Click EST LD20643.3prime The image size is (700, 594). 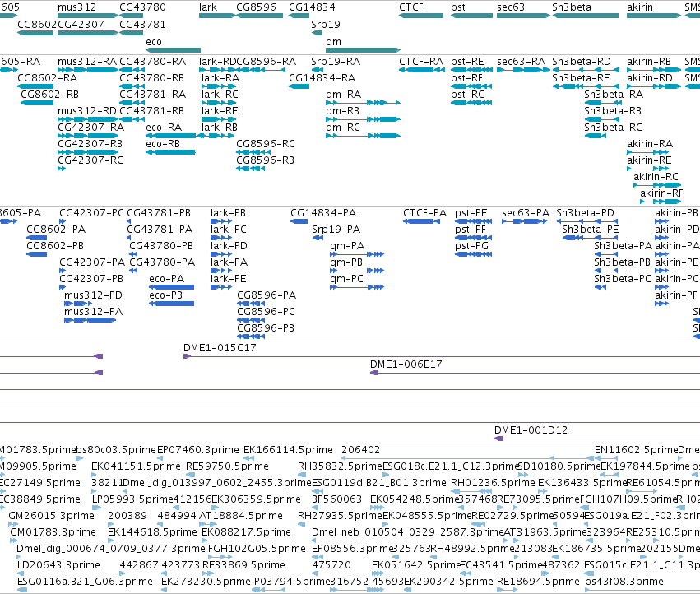tap(21, 573)
